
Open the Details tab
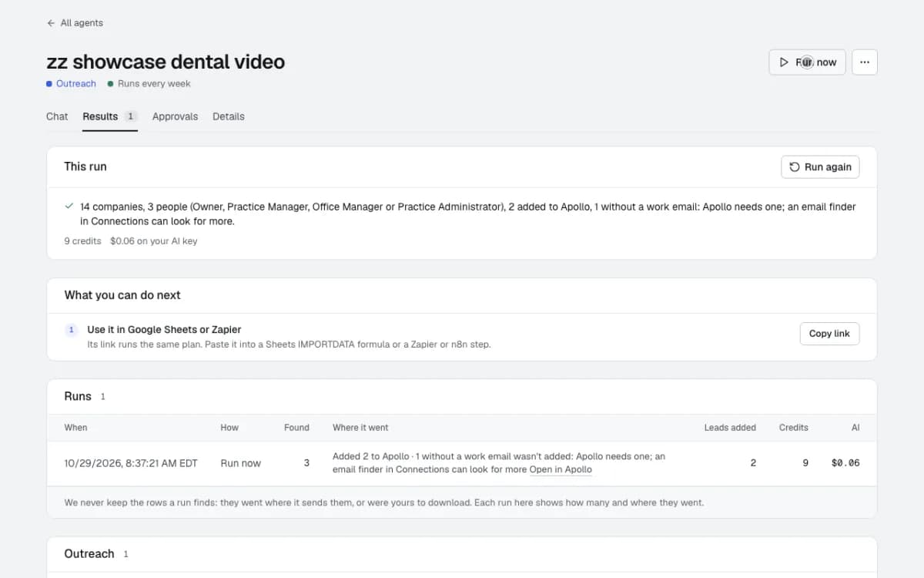(x=229, y=116)
